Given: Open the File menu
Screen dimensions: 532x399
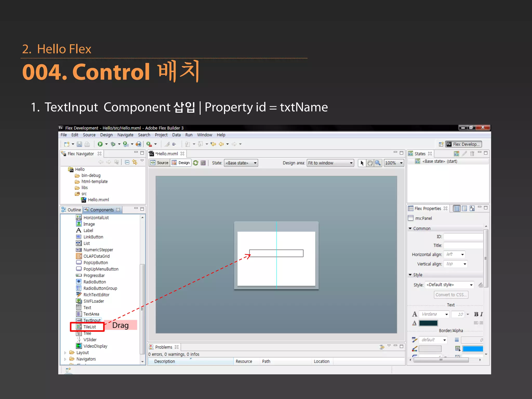Looking at the screenshot, I should pyautogui.click(x=64, y=135).
